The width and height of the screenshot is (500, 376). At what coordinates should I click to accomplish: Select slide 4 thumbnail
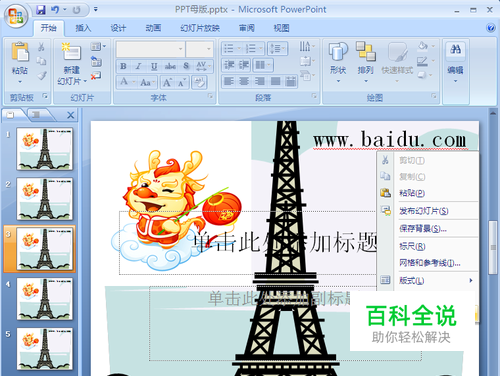[45, 299]
